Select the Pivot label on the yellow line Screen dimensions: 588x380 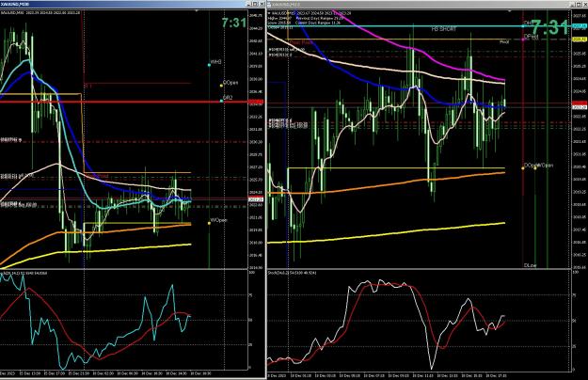pyautogui.click(x=504, y=42)
